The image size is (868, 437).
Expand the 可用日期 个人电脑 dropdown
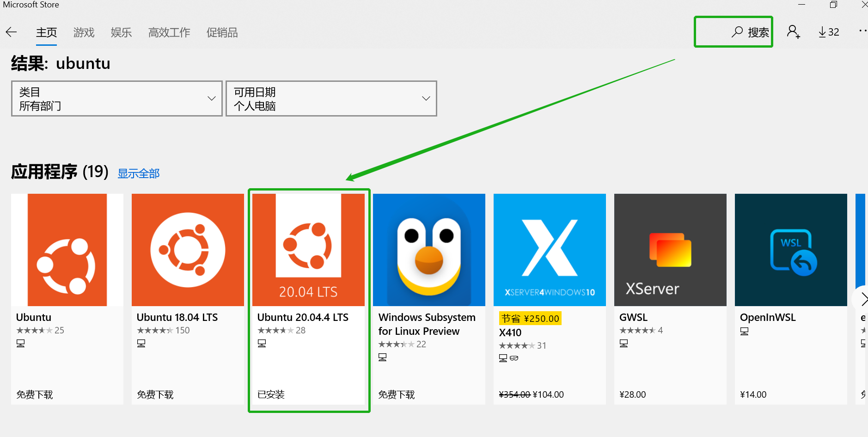(x=331, y=98)
